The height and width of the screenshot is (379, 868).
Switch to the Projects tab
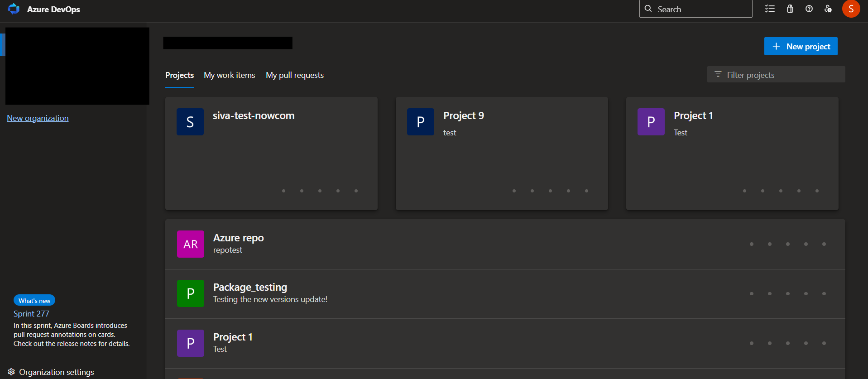point(179,75)
